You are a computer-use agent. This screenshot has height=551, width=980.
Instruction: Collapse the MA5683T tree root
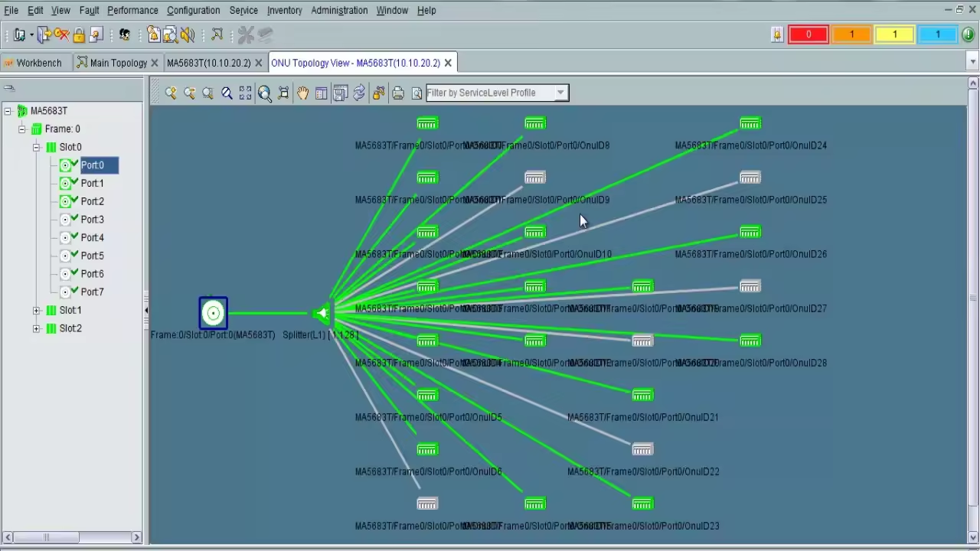coord(8,111)
